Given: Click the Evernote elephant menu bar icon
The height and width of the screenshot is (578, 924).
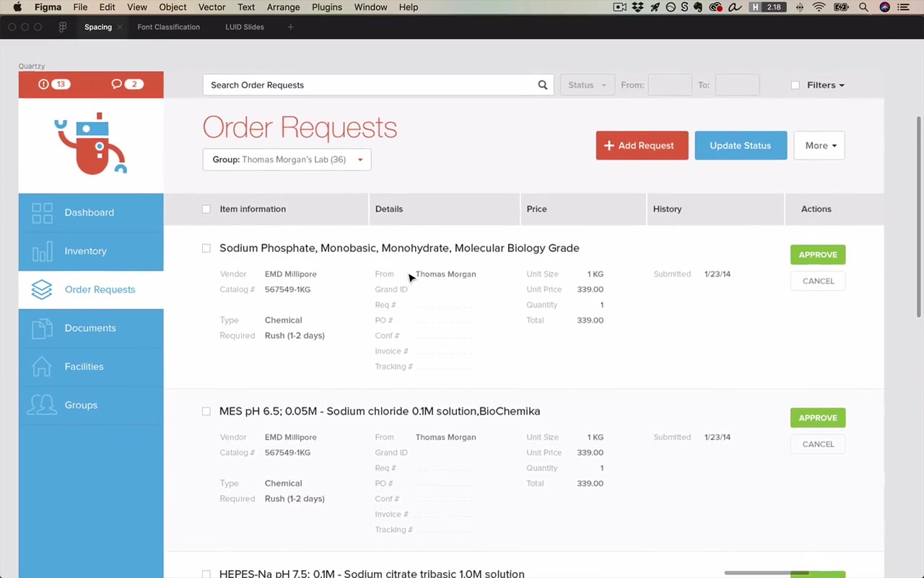Looking at the screenshot, I should (699, 7).
